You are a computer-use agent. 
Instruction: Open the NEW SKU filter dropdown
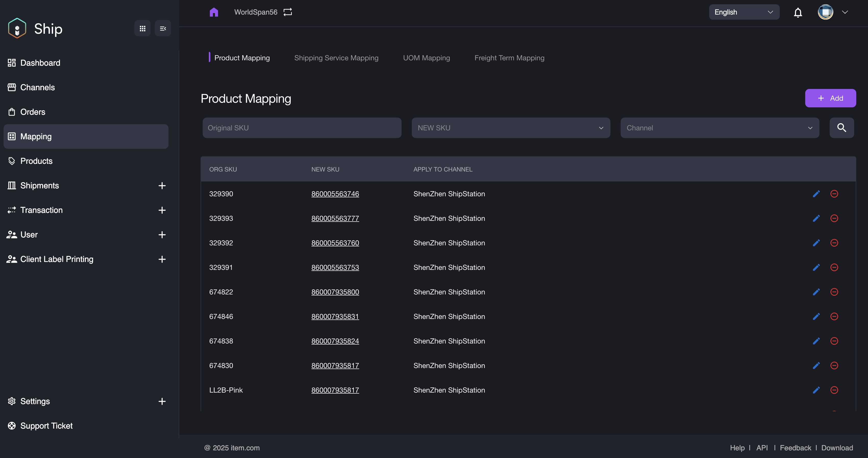[x=511, y=128]
